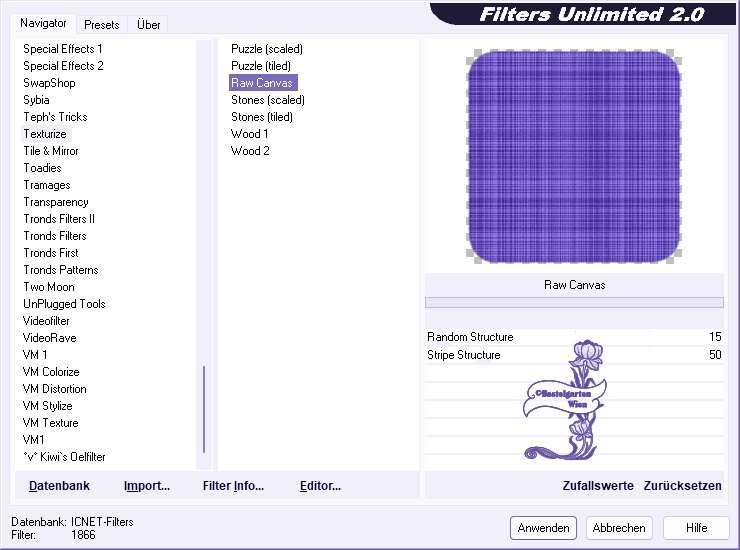Select Tronds First category
The height and width of the screenshot is (550, 740).
[x=50, y=253]
